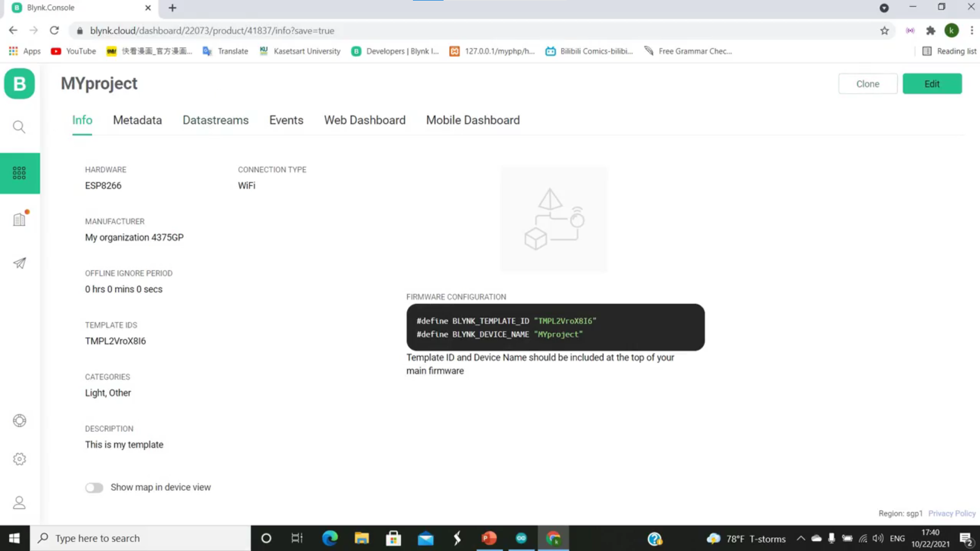This screenshot has height=551, width=980.
Task: Click the Edit button
Action: 932,83
